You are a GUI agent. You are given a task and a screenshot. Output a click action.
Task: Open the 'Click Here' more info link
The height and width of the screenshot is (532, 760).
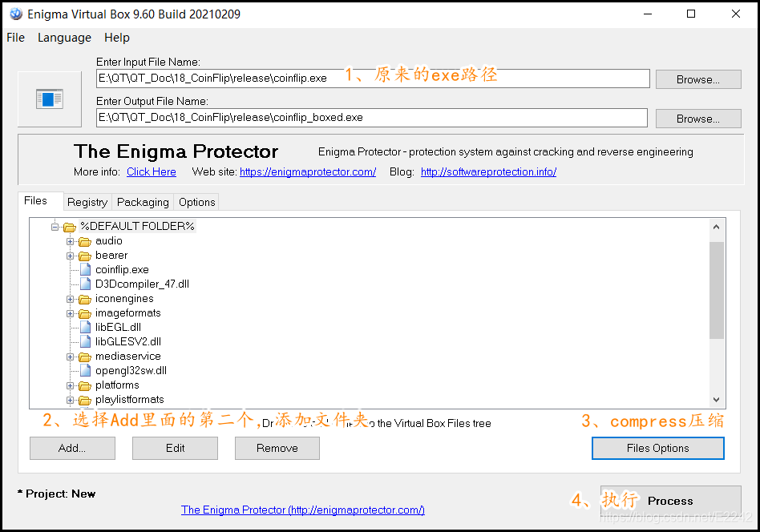tap(152, 172)
